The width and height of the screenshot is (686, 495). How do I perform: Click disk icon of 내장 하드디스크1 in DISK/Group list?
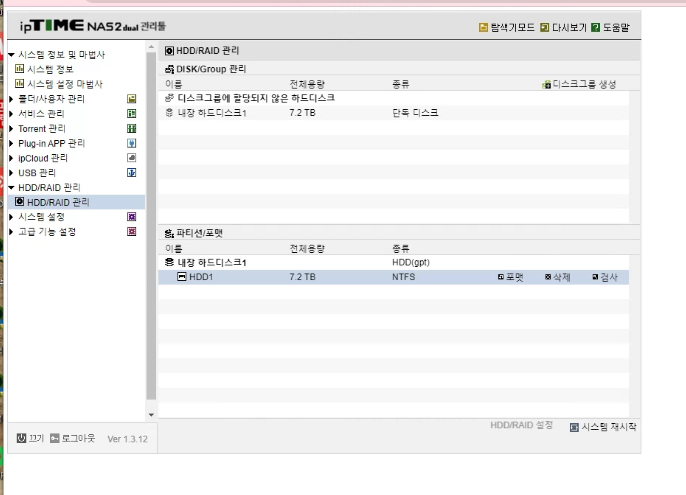click(x=169, y=113)
